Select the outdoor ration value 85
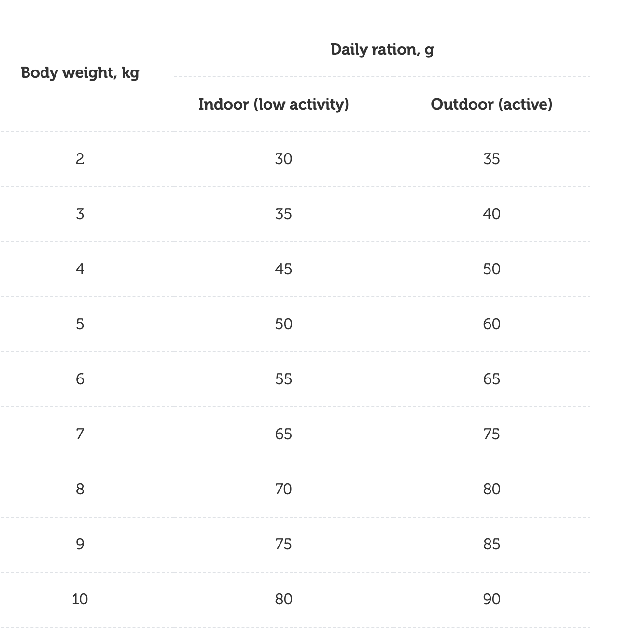The width and height of the screenshot is (644, 644). (491, 544)
